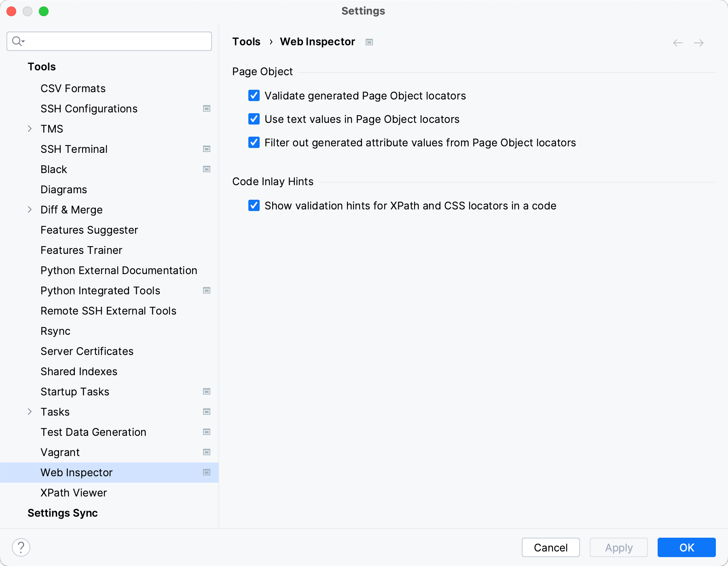This screenshot has width=728, height=566.
Task: Click the monitor icon next to Python Integrated Tools
Action: [x=207, y=290]
